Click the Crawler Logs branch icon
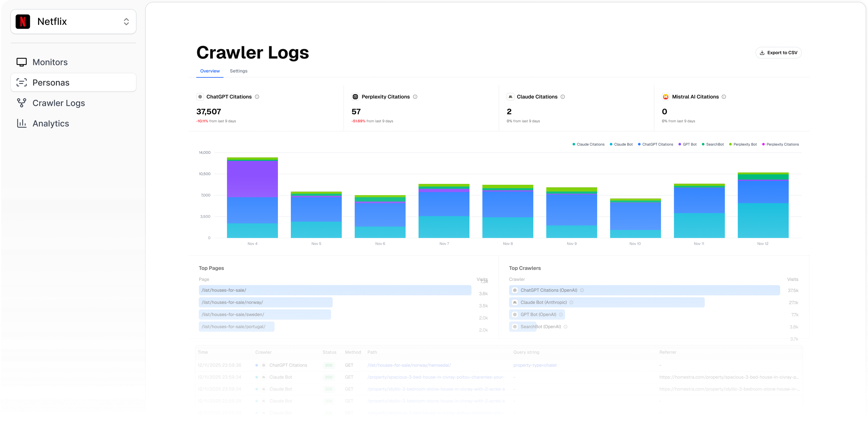 [x=22, y=103]
